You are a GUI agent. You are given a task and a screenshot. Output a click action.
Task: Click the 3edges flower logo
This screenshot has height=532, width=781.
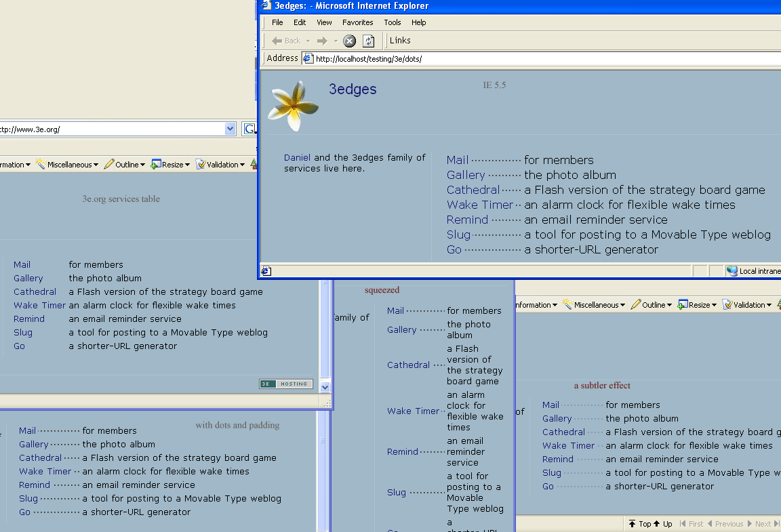coord(293,106)
